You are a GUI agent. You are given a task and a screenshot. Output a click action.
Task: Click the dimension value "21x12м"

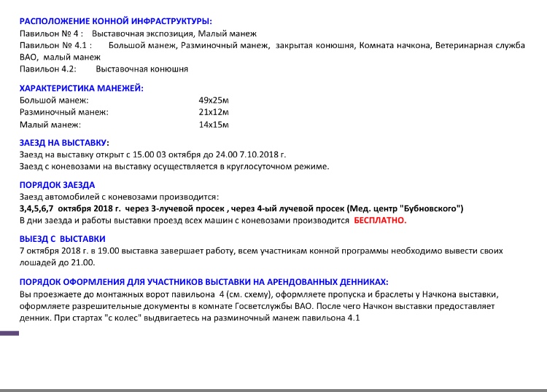point(214,112)
